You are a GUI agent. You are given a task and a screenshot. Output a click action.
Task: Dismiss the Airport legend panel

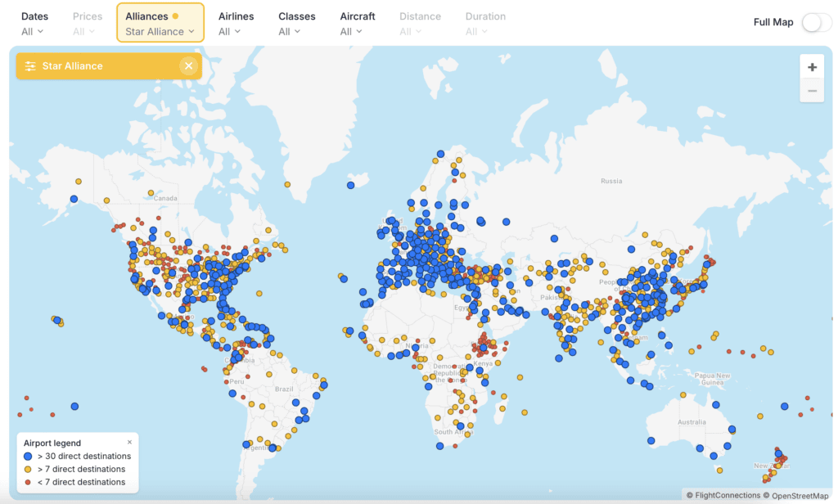pos(129,442)
